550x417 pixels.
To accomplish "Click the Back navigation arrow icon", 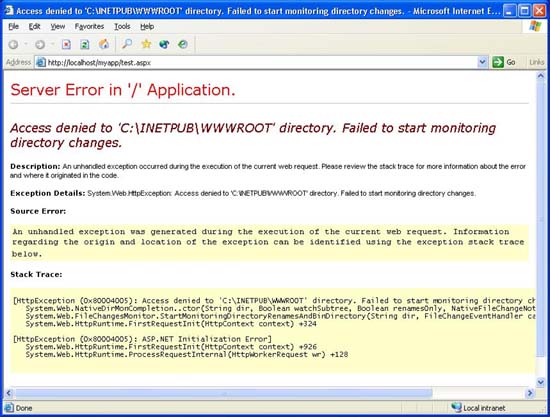I will pos(13,45).
